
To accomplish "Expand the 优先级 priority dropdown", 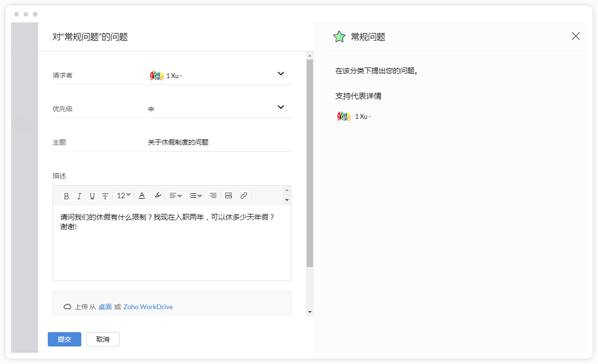I will click(281, 107).
